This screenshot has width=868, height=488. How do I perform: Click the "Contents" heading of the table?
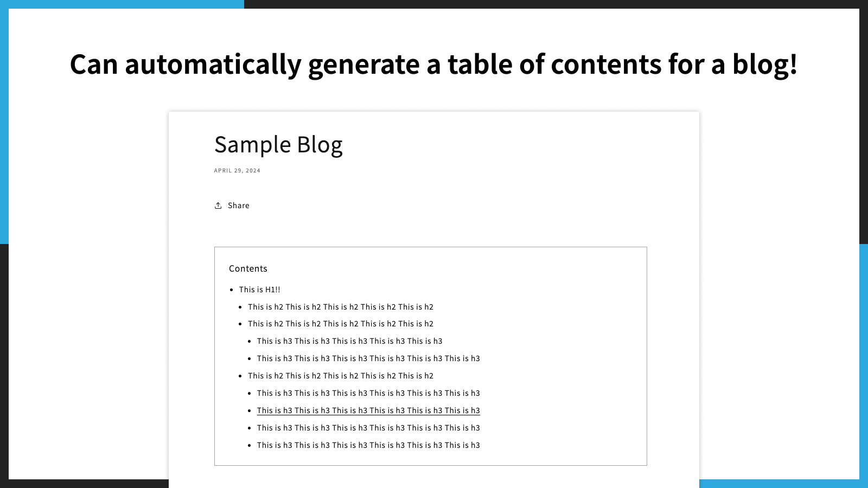[x=248, y=268]
